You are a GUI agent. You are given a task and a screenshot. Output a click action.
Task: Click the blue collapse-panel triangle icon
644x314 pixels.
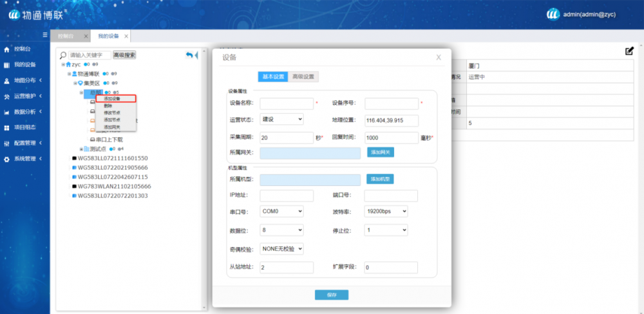(196, 55)
